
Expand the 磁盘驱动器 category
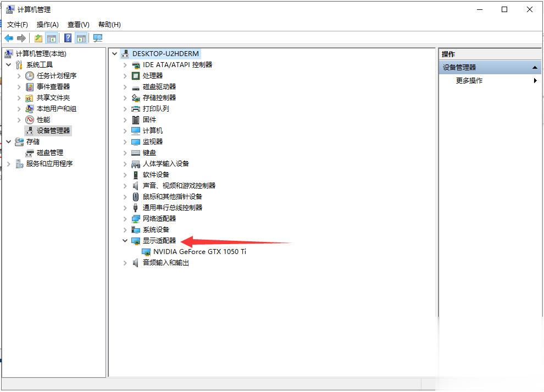pyautogui.click(x=125, y=87)
